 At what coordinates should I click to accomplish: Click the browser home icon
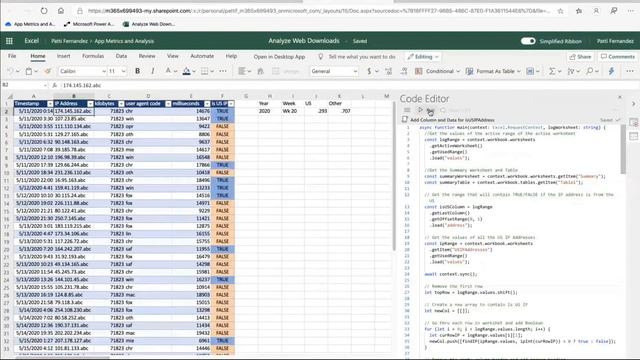click(x=60, y=11)
